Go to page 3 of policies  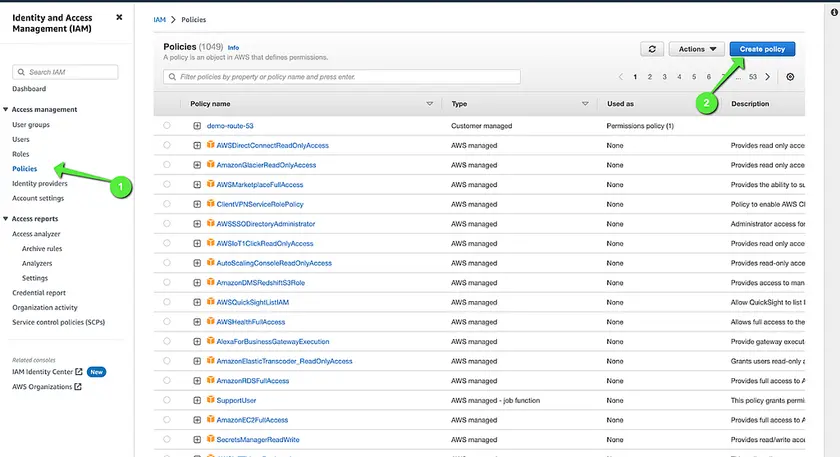click(x=664, y=77)
